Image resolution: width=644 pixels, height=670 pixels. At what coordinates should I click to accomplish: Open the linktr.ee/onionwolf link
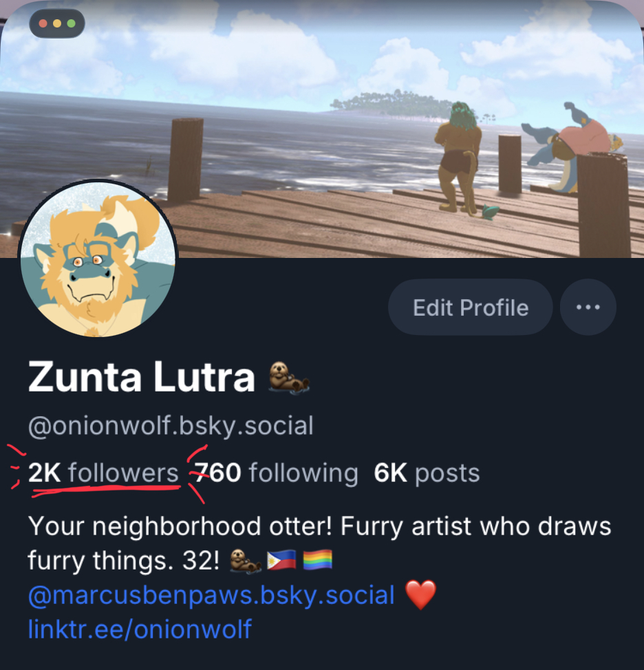click(x=140, y=629)
